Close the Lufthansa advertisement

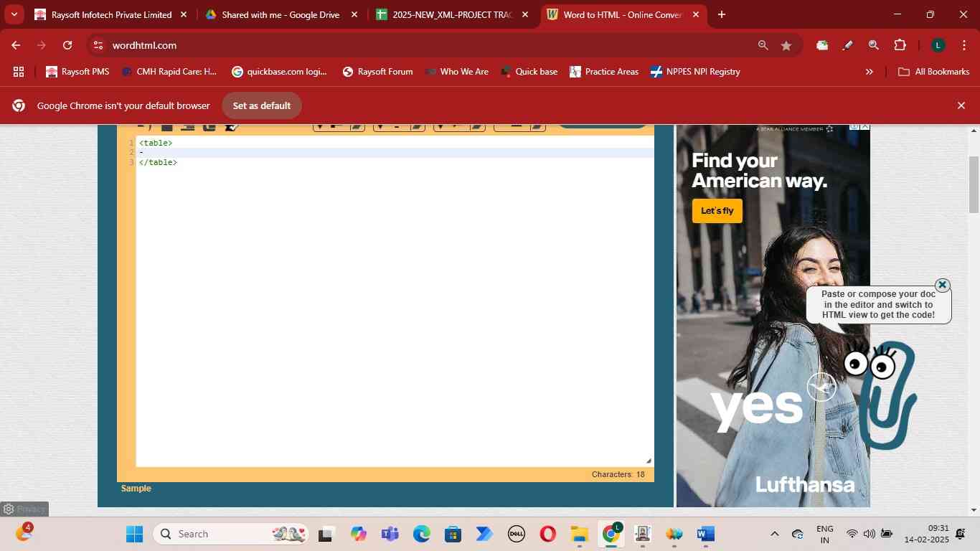click(864, 128)
